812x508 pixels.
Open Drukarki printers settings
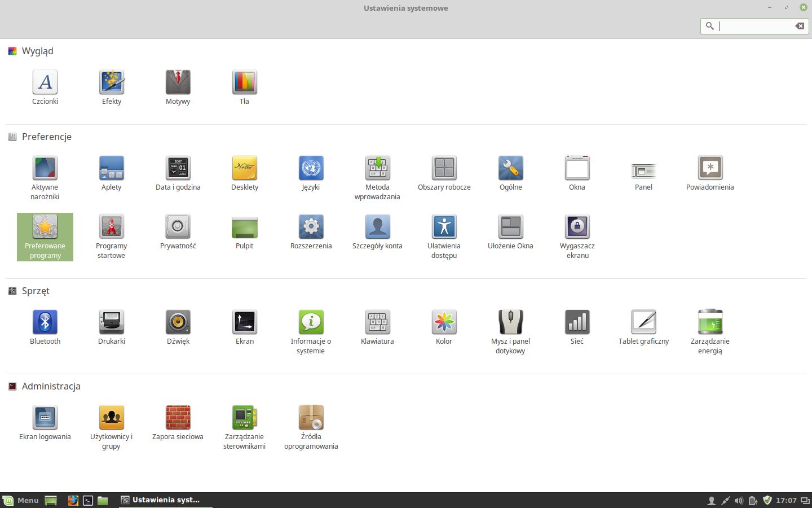pyautogui.click(x=112, y=327)
